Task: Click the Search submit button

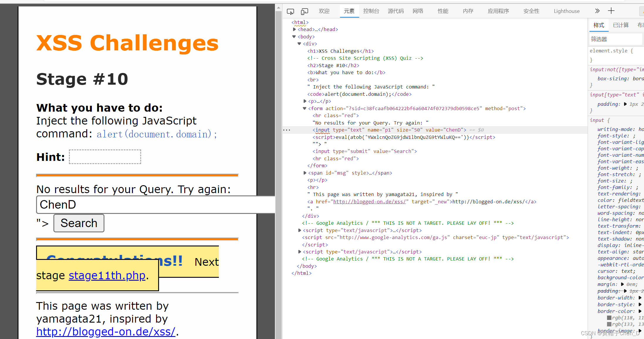Action: coord(79,223)
